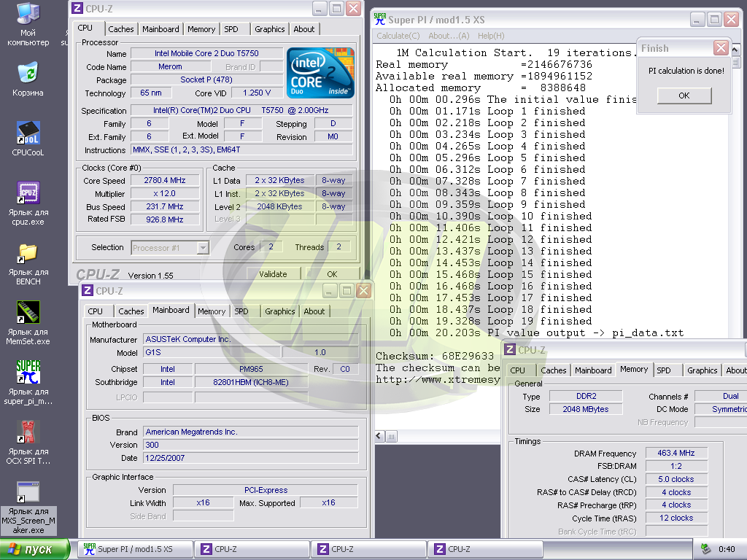Open Mainboard tab in top CPU-Z window
747x560 pixels.
(160, 29)
